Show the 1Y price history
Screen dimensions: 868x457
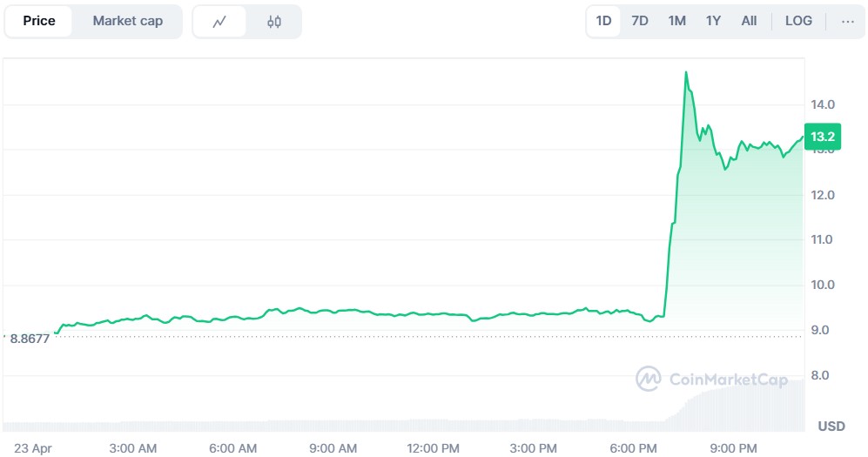(713, 21)
